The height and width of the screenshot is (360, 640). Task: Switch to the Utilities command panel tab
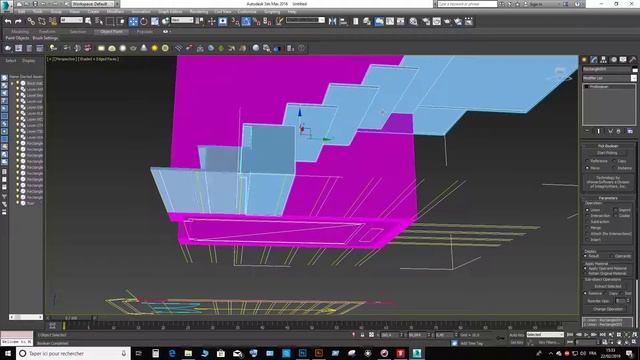coord(633,60)
